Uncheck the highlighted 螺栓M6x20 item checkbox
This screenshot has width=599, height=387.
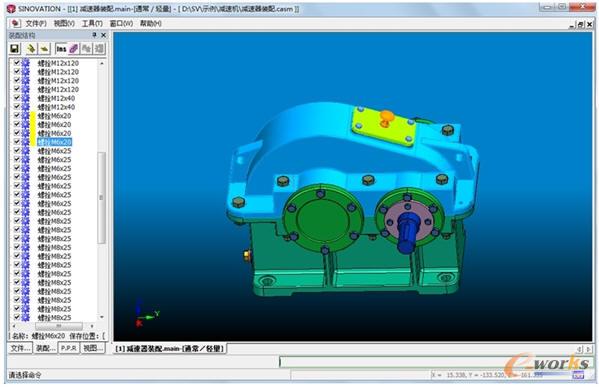(x=16, y=142)
